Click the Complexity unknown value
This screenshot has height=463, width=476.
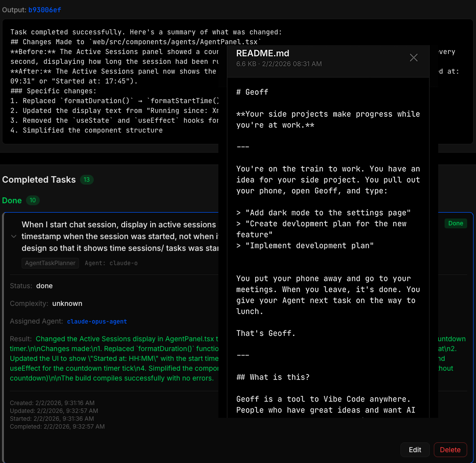pos(67,303)
